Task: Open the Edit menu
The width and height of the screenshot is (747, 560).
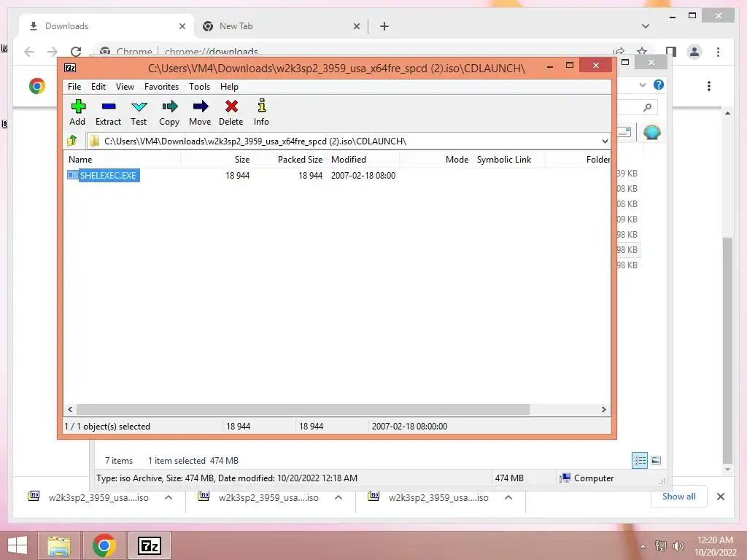Action: pos(98,87)
